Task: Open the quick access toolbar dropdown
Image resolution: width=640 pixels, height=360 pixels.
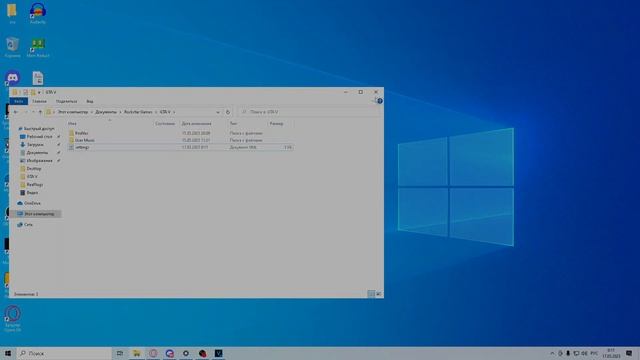Action: [x=39, y=92]
